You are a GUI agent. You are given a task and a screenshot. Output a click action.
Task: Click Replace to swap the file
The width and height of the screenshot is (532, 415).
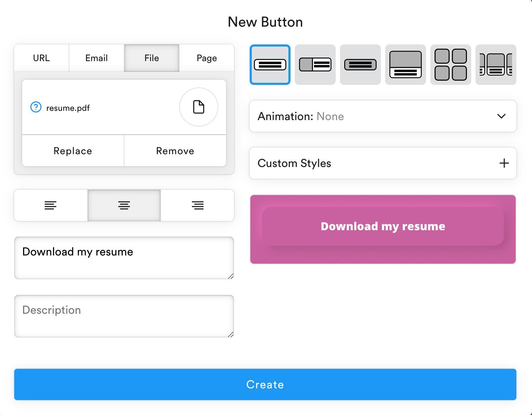(73, 151)
